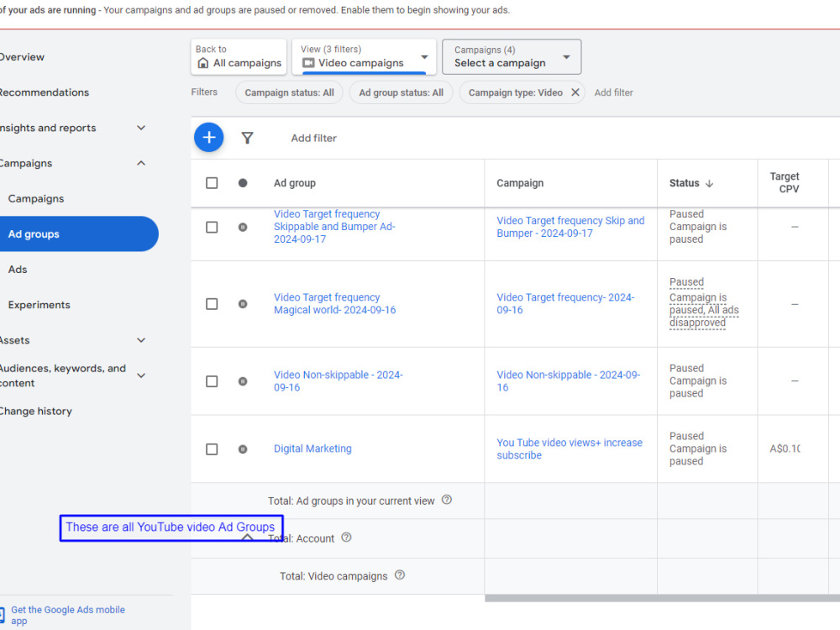Click Get the Google Ads mobile app link

tap(67, 615)
